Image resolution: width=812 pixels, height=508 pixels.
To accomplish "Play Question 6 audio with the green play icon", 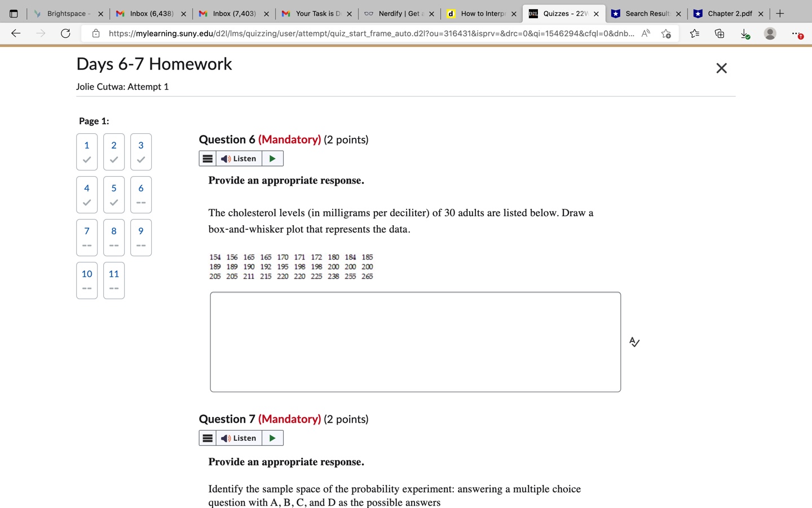I will pyautogui.click(x=271, y=158).
